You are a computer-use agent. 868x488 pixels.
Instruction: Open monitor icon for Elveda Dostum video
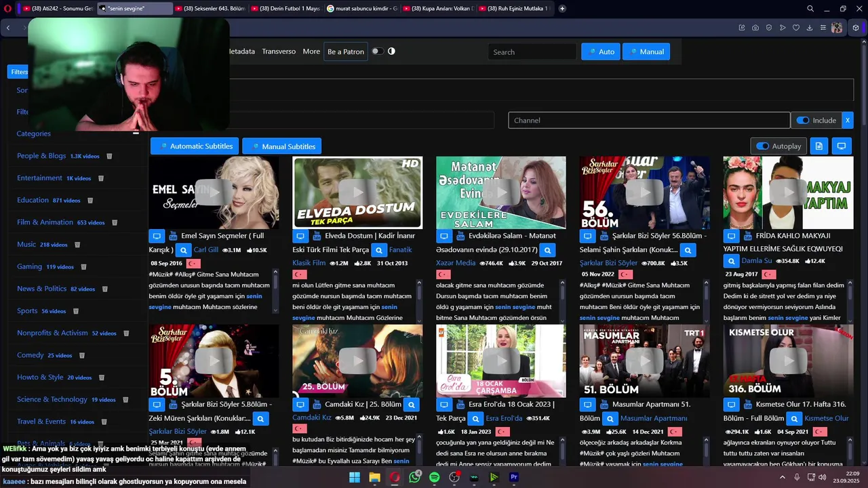pos(300,236)
